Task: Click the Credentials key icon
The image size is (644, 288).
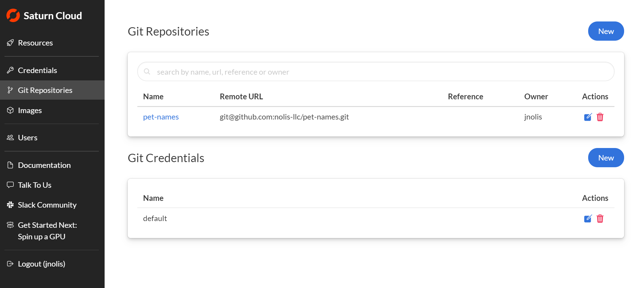Action: point(10,70)
